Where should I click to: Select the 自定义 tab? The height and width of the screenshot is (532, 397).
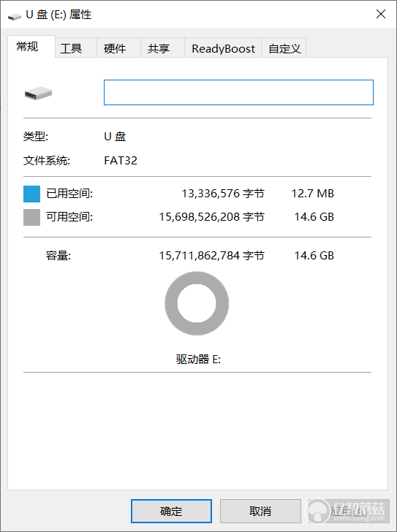284,48
